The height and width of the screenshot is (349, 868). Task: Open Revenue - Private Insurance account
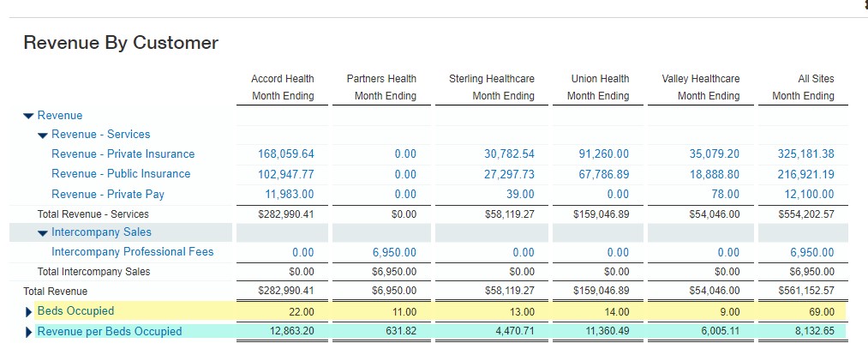[123, 154]
